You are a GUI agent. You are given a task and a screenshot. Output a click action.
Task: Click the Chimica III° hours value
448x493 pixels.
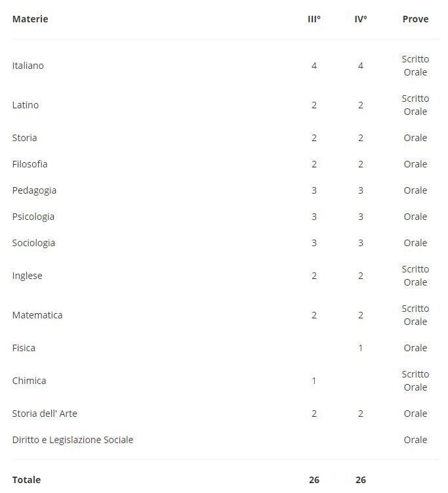[x=314, y=381]
